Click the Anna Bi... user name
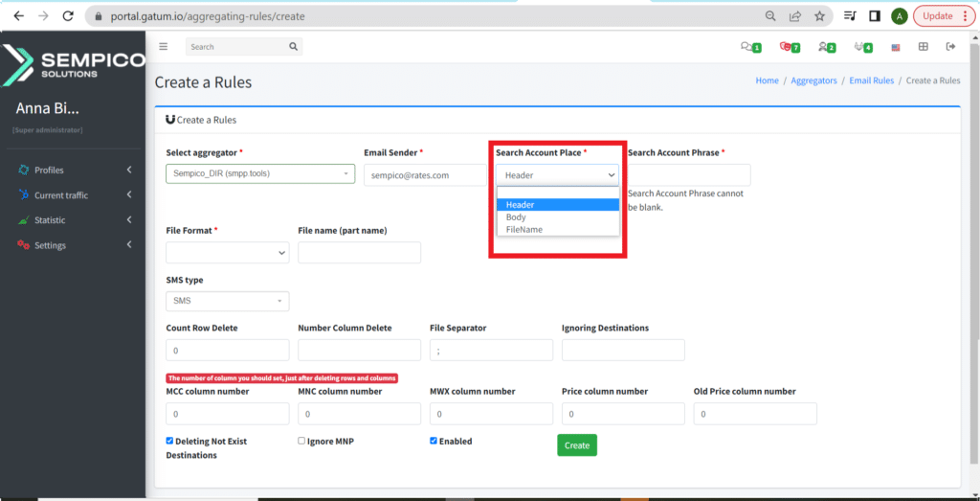 point(48,109)
